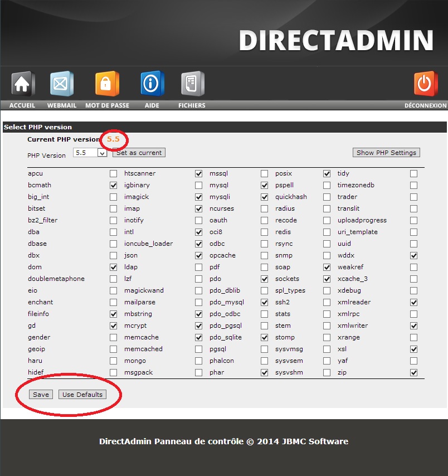Enable the igbinary checkbox

tap(198, 185)
